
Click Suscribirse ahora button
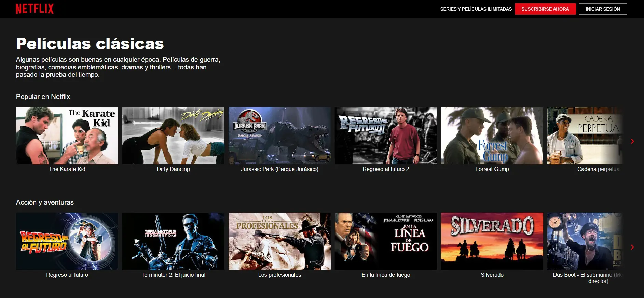tap(545, 9)
